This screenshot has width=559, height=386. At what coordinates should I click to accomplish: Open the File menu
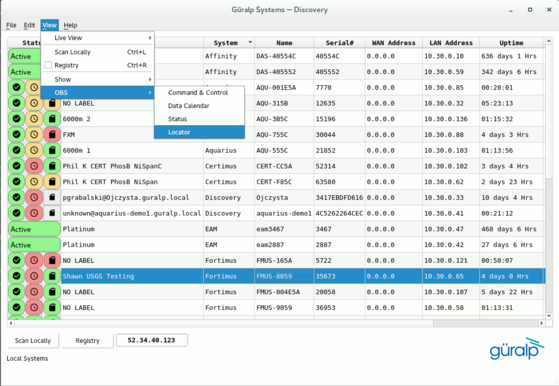pyautogui.click(x=11, y=25)
